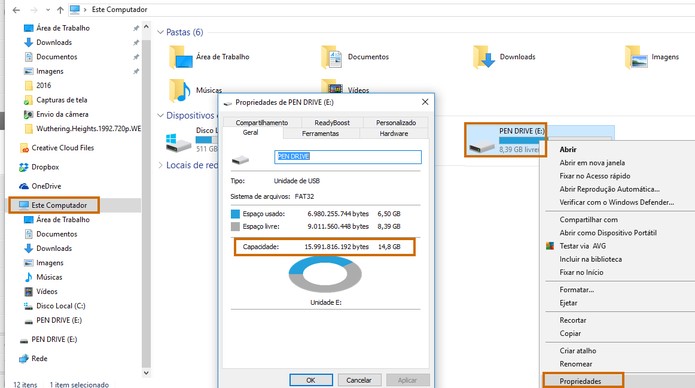Screen dimensions: 695x388
Task: Open the 2016 folder in sidebar
Action: (43, 86)
